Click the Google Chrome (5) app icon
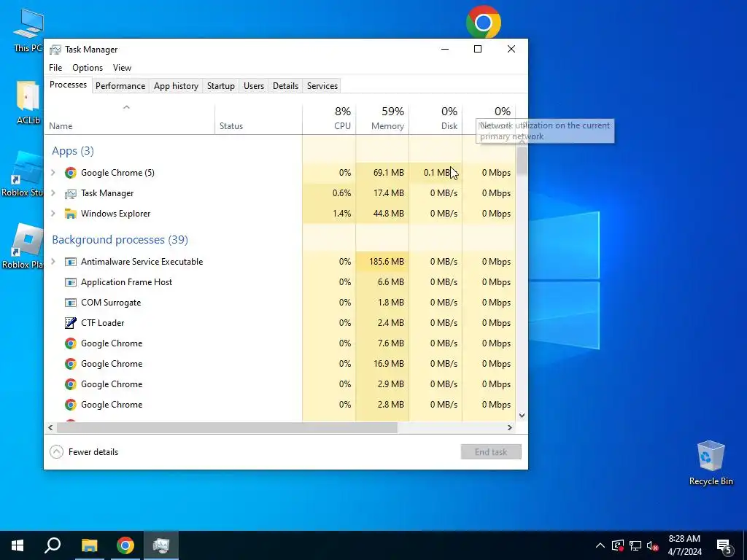This screenshot has height=560, width=747. [x=71, y=173]
